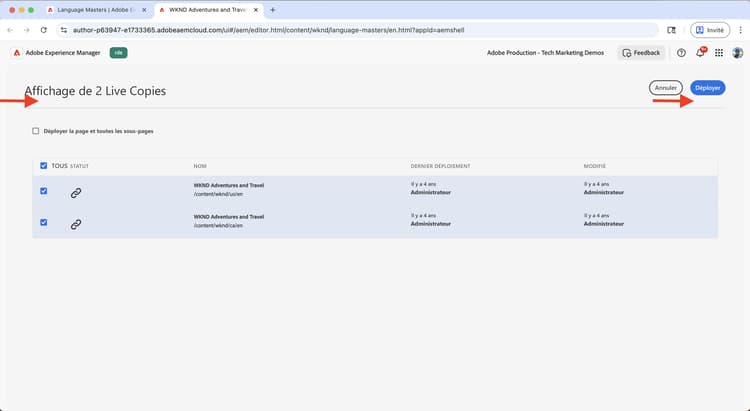This screenshot has width=750, height=411.
Task: Open the Chrome three-dot menu
Action: coord(741,30)
